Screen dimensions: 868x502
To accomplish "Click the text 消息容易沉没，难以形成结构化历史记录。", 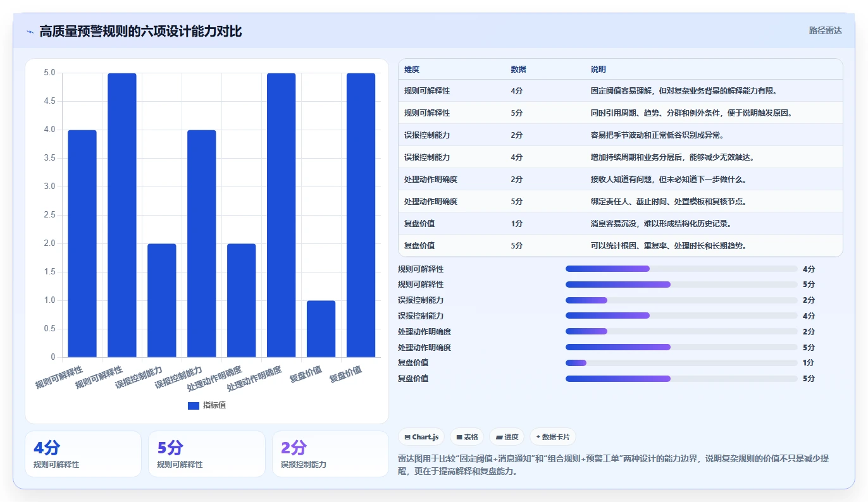I will [x=661, y=224].
